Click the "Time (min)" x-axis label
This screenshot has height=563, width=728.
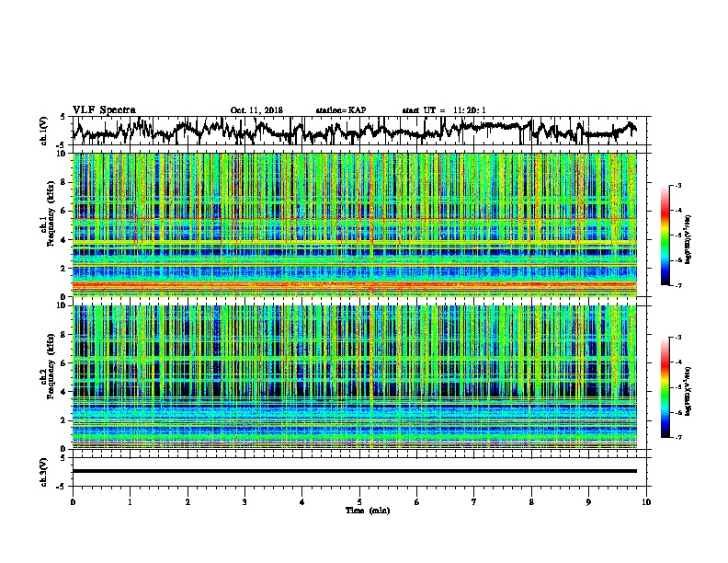[368, 511]
